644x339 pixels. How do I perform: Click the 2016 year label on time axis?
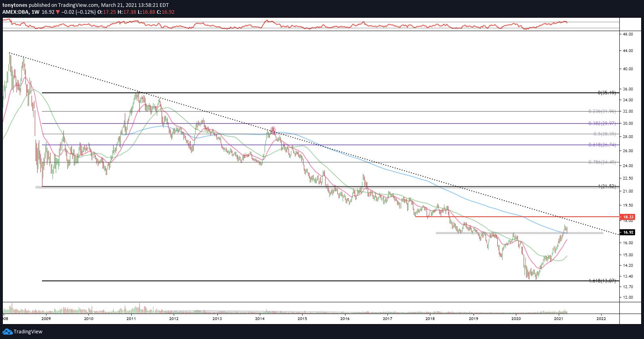point(345,319)
